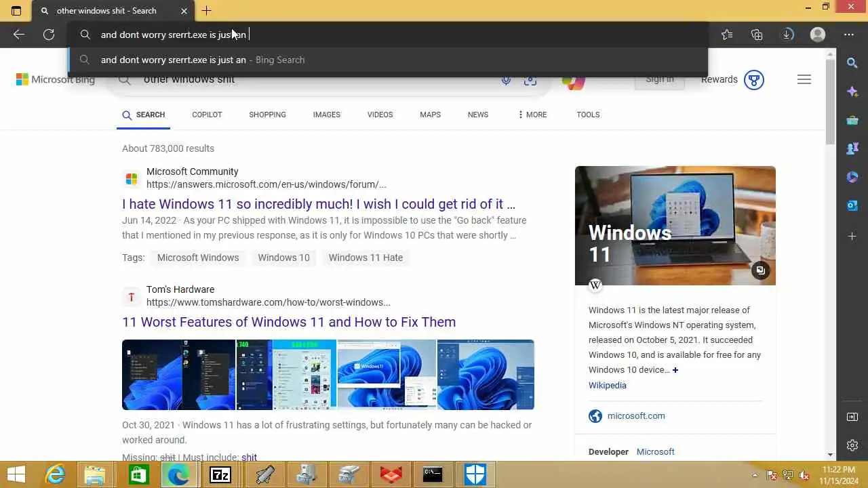Add a sidebar app with plus icon
The width and height of the screenshot is (868, 488).
click(x=852, y=236)
